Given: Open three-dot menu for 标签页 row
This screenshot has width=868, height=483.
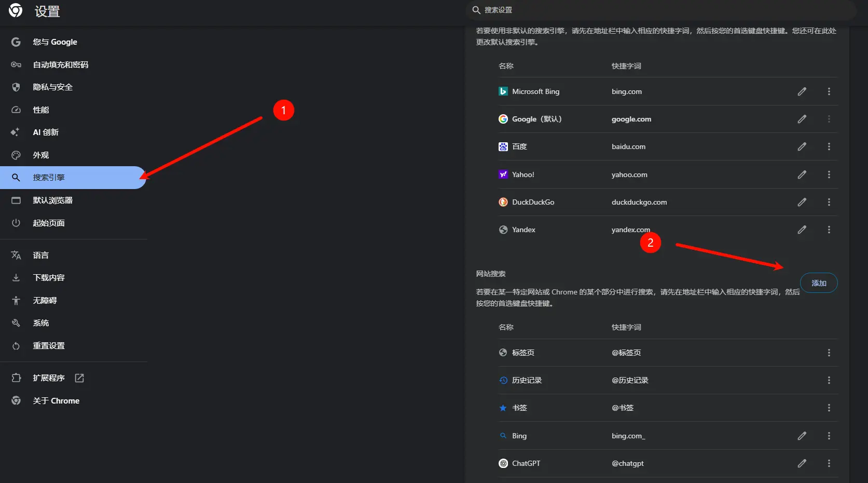Looking at the screenshot, I should point(829,353).
